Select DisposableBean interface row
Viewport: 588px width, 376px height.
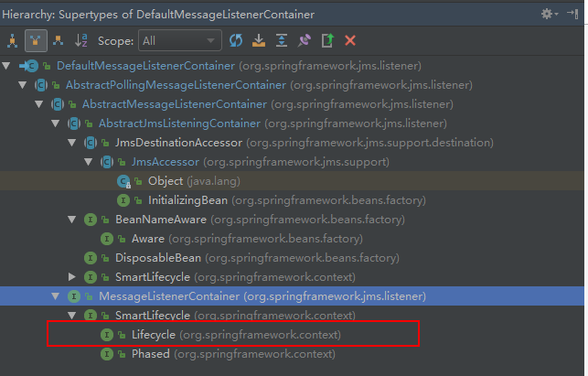click(292, 258)
